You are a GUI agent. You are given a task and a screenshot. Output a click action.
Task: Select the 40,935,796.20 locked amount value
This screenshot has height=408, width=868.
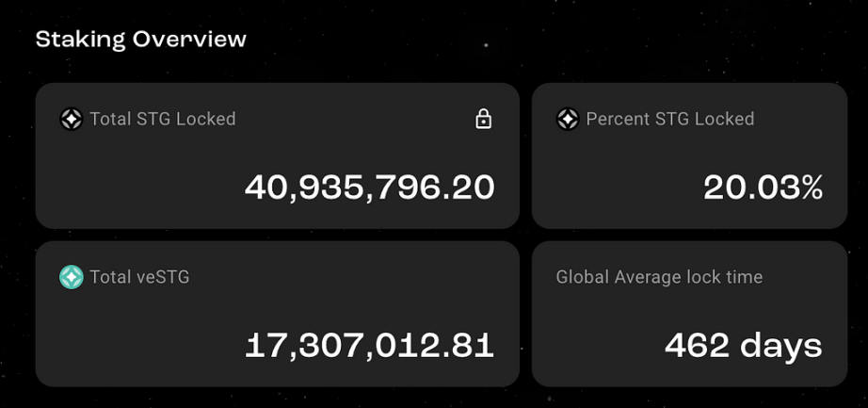pos(369,188)
